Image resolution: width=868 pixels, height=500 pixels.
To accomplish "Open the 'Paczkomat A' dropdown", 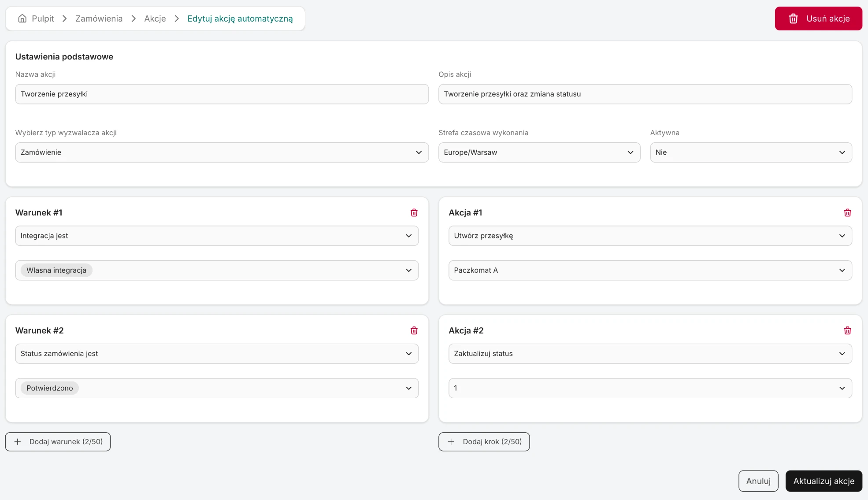I will 650,270.
